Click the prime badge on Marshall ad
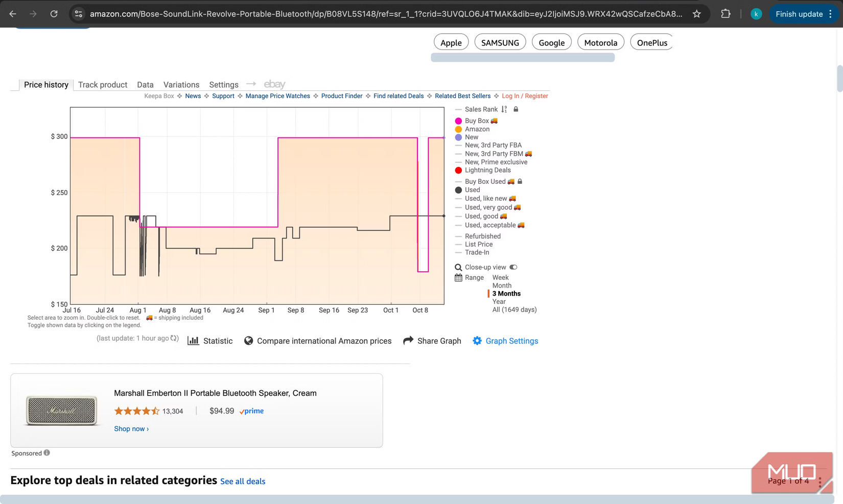Viewport: 843px width, 504px height. click(x=251, y=411)
